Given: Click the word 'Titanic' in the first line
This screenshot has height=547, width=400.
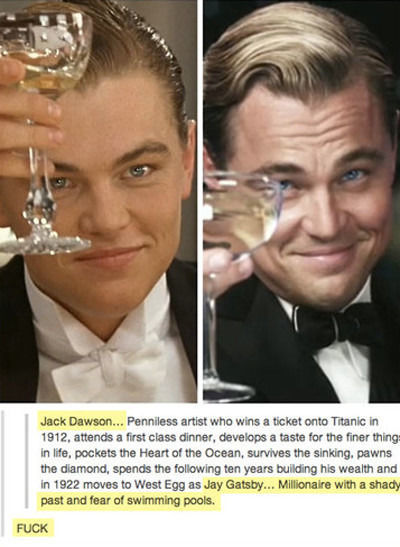Looking at the screenshot, I should click(348, 421).
